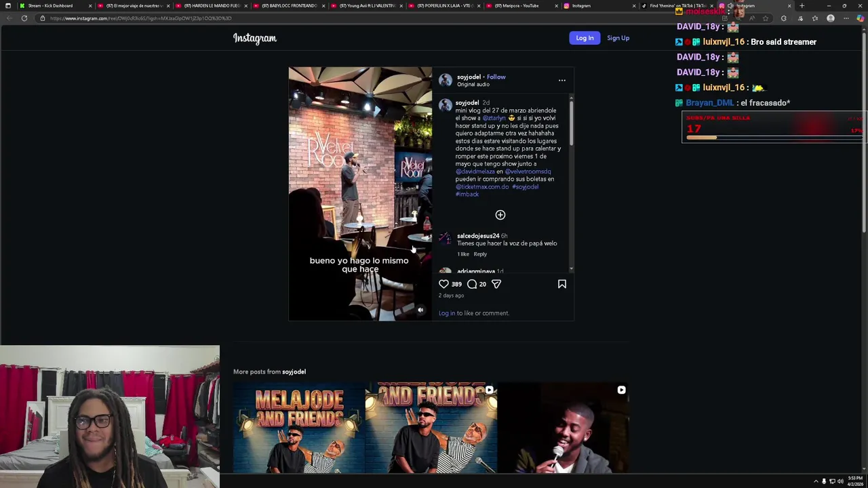868x488 pixels.
Task: Click the Sign Up link
Action: click(x=618, y=38)
